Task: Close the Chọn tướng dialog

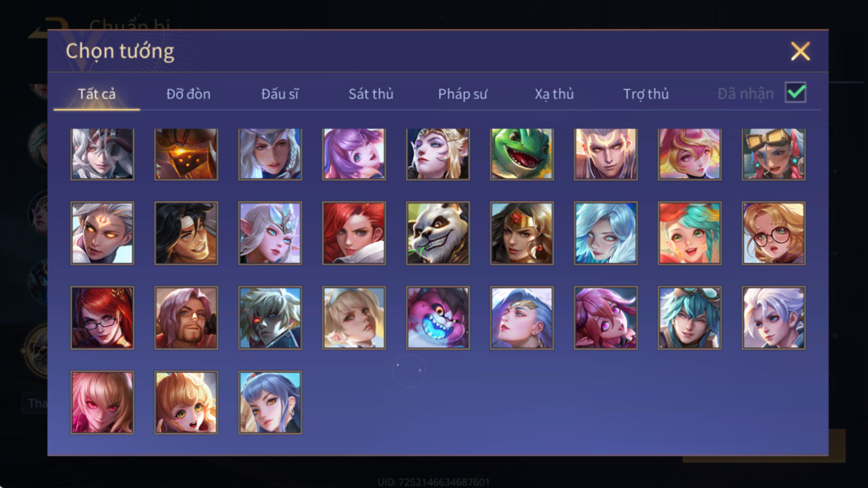Action: [800, 51]
